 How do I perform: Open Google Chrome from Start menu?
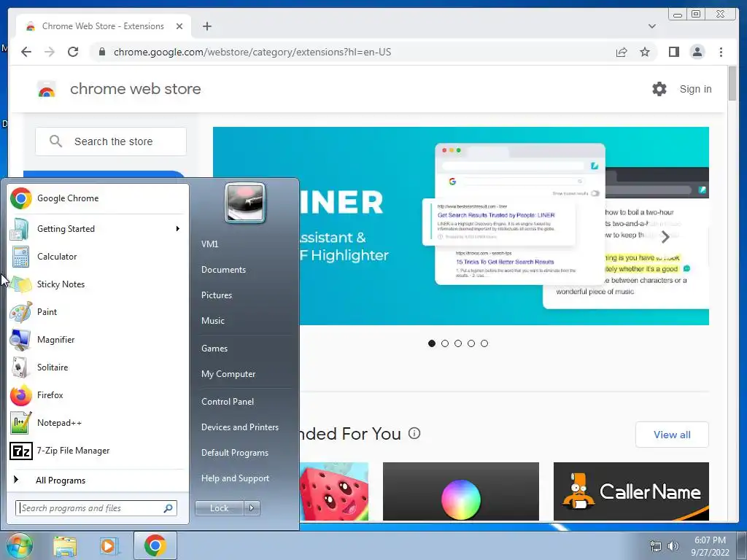pyautogui.click(x=98, y=198)
